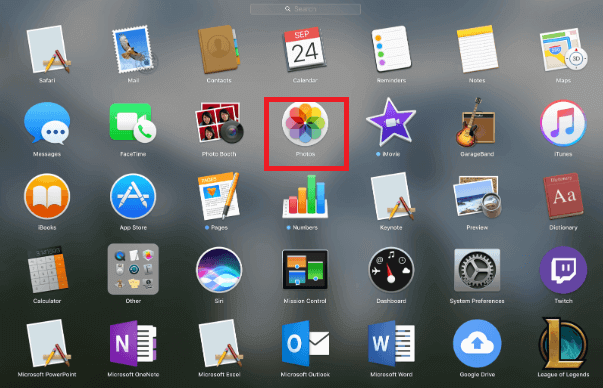Launch the Photos app
The width and height of the screenshot is (603, 388).
(x=305, y=124)
